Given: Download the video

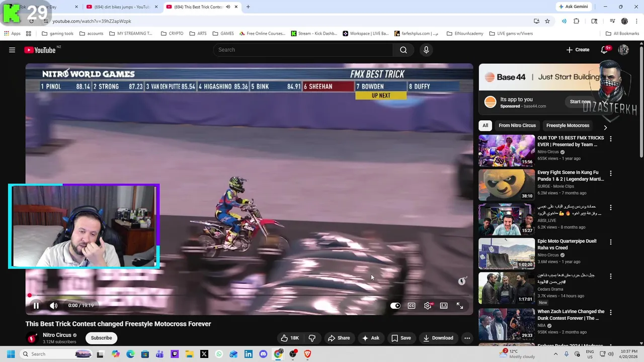Looking at the screenshot, I should pos(438,338).
